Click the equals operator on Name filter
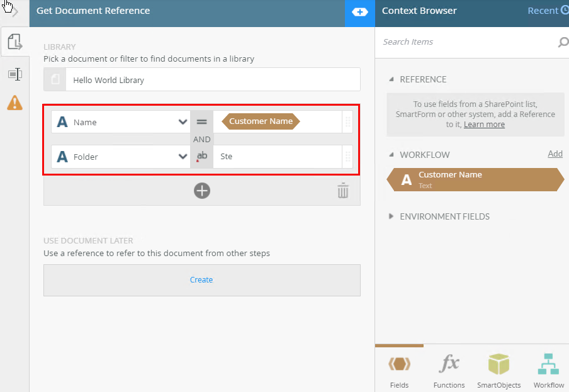This screenshot has height=392, width=569. coord(201,122)
